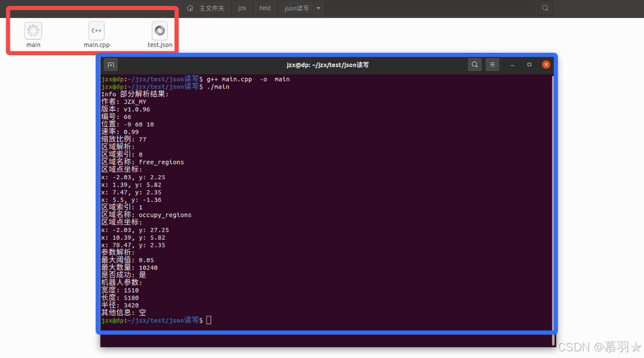This screenshot has height=358, width=644.
Task: Click '区域名称: free_regions' line
Action: [143, 162]
